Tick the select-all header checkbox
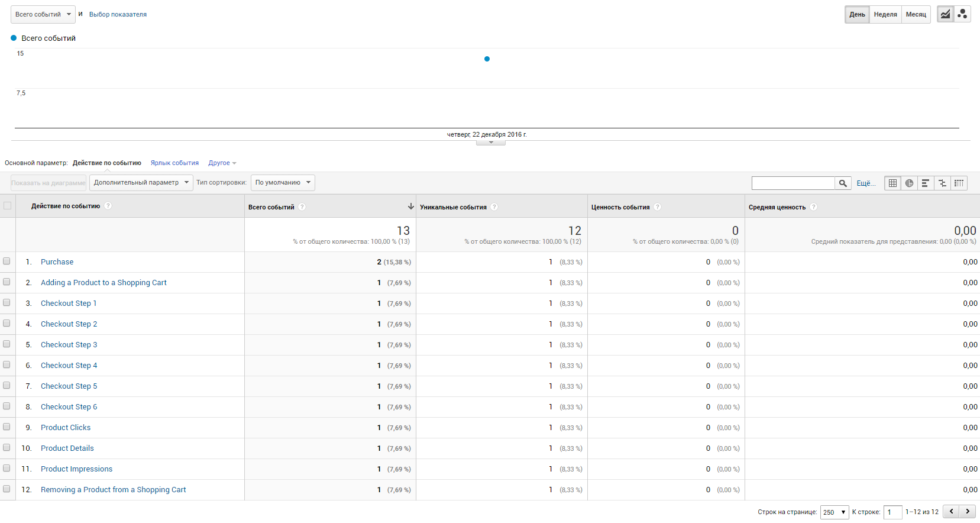 tap(7, 206)
